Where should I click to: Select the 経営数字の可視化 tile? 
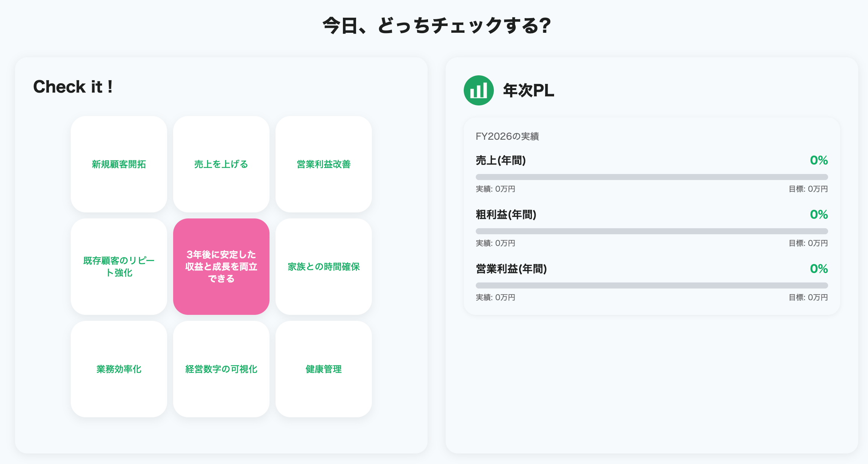221,369
